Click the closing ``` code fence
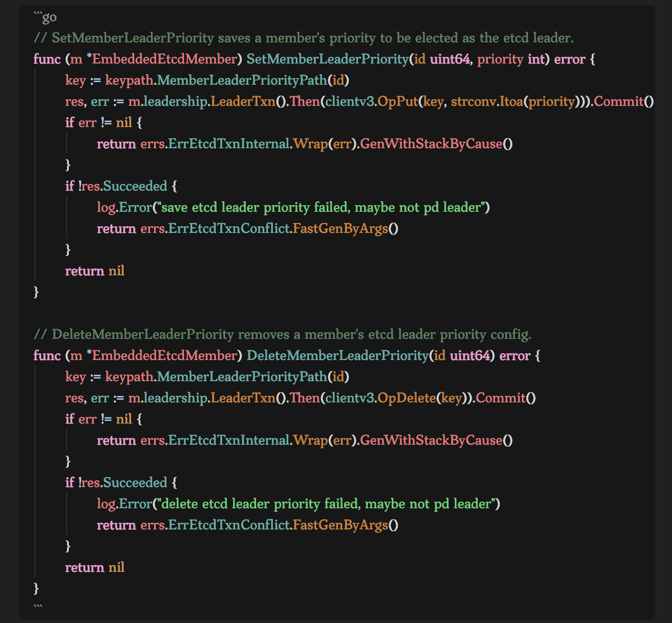This screenshot has height=623, width=672. click(x=38, y=607)
